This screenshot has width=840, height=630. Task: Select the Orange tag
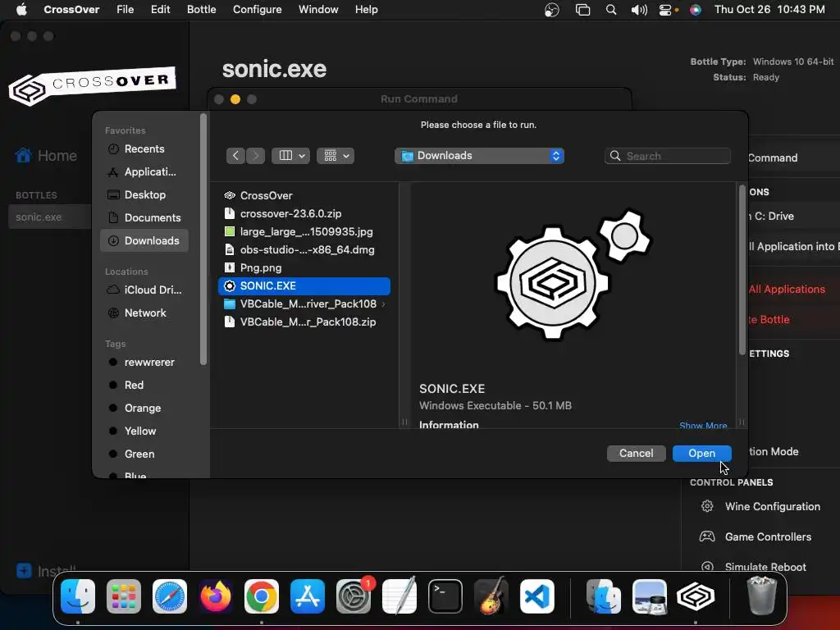click(x=144, y=409)
